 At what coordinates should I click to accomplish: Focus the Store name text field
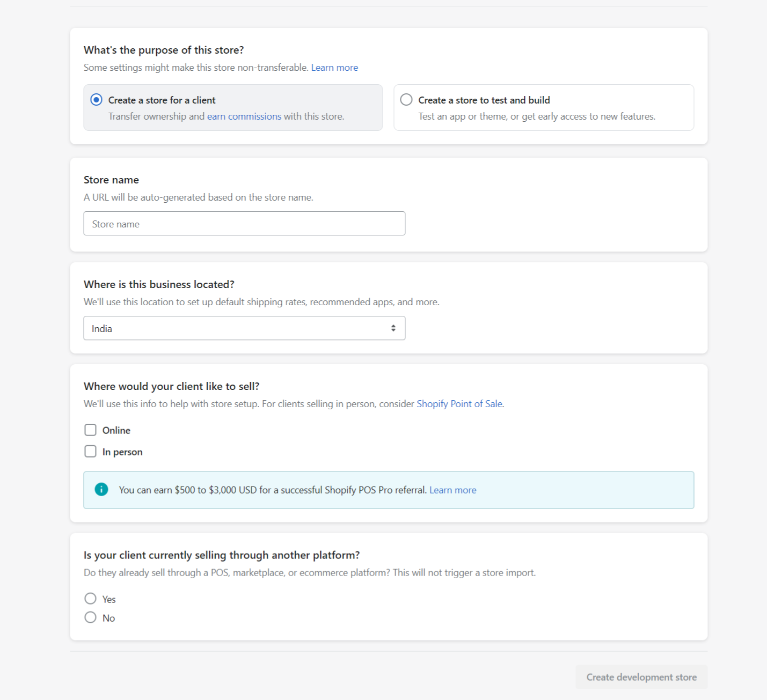244,224
